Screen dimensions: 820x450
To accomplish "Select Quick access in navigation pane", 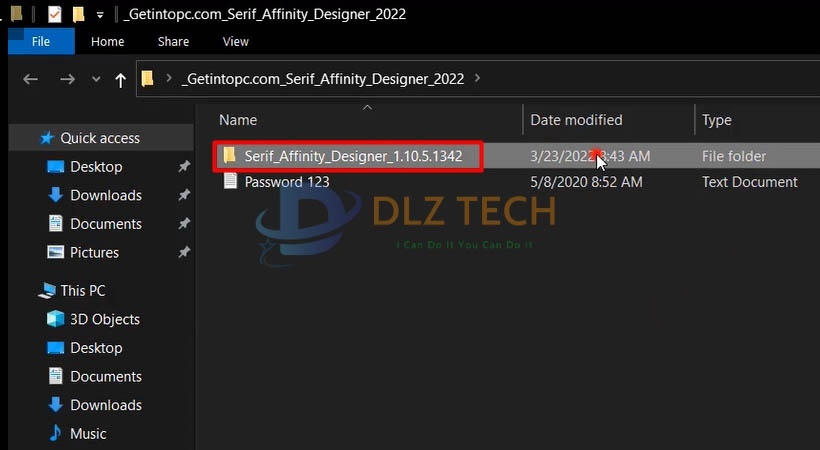I will coord(100,138).
